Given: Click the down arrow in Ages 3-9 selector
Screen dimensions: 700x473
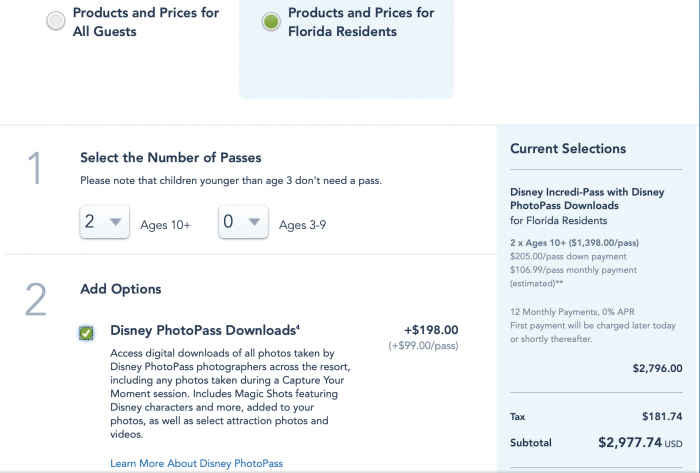Looking at the screenshot, I should click(x=254, y=223).
